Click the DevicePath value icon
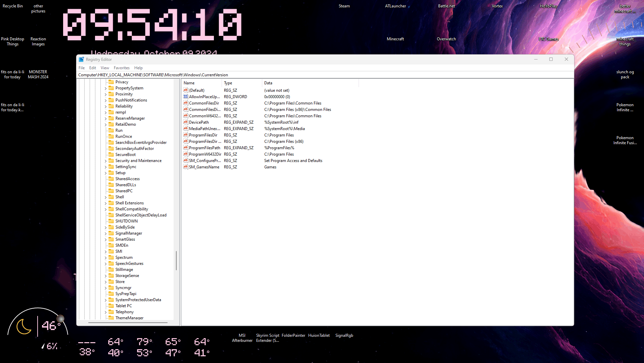The width and height of the screenshot is (644, 363). [x=186, y=122]
